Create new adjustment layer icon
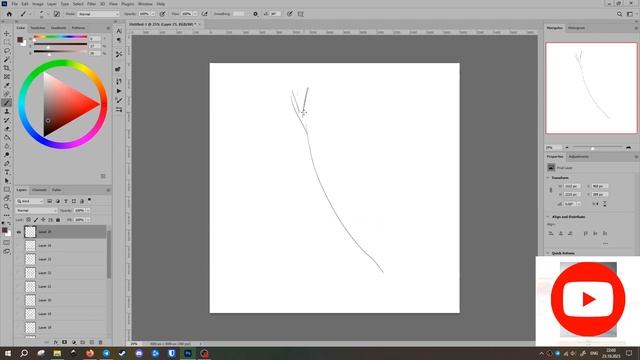Viewport: 640px width, 360px height. point(74,342)
